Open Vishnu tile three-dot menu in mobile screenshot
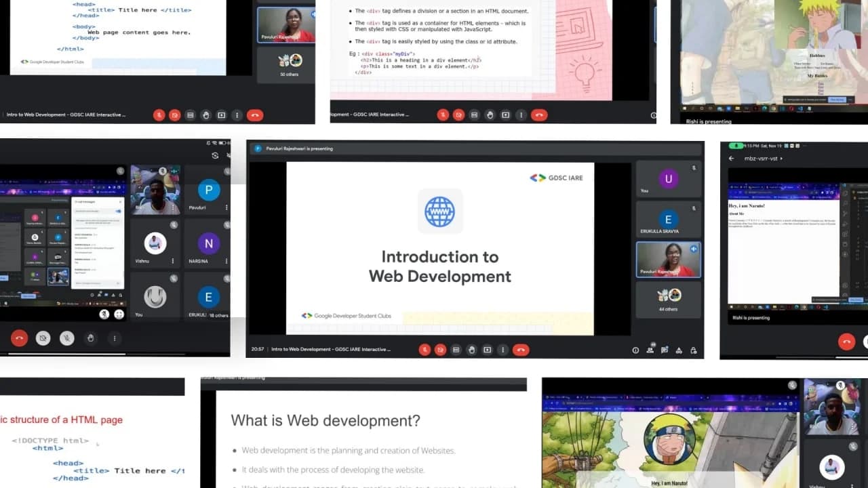Image resolution: width=868 pixels, height=488 pixels. click(x=173, y=261)
